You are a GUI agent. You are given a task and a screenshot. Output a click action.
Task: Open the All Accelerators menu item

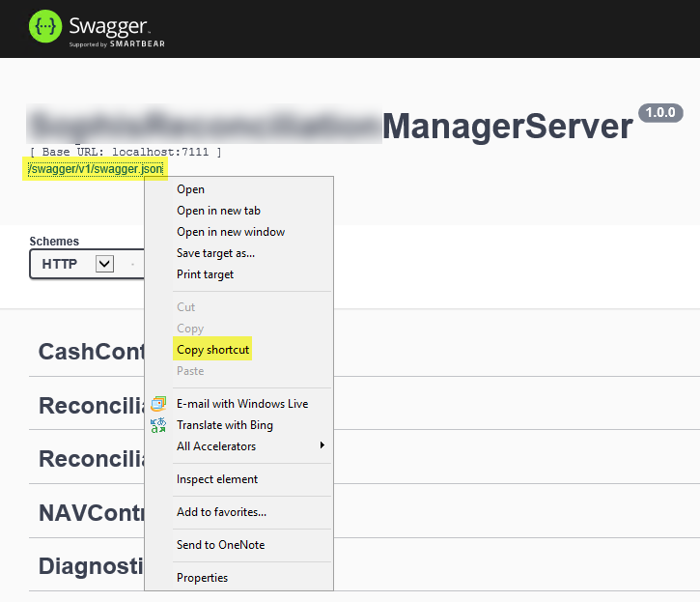pos(216,446)
